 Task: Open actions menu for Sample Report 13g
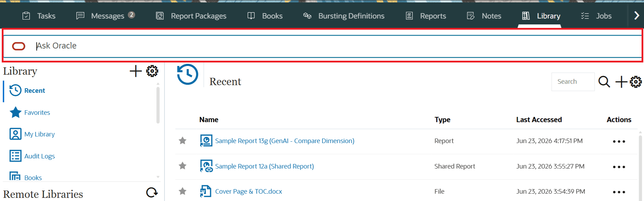click(x=619, y=141)
